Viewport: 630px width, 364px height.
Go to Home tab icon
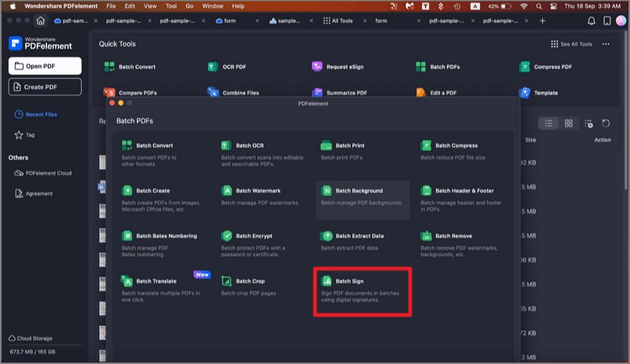41,21
